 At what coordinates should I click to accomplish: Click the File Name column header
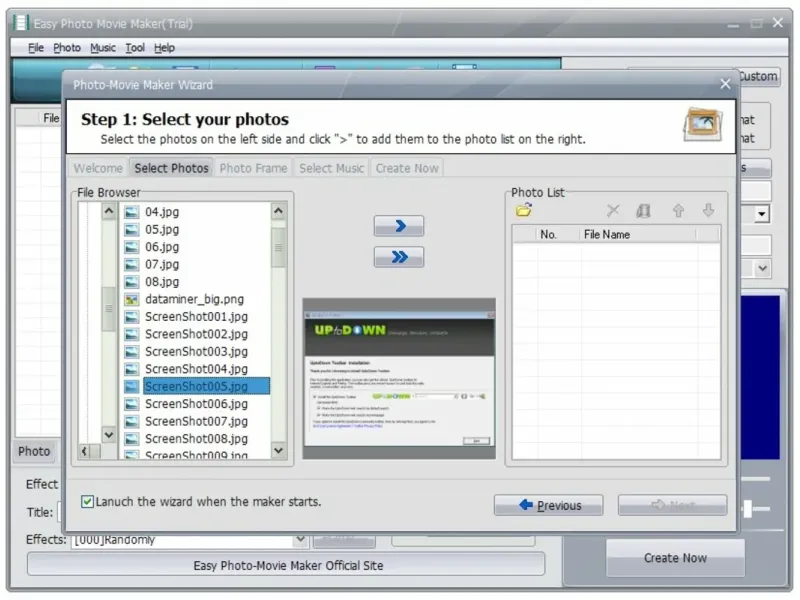638,235
